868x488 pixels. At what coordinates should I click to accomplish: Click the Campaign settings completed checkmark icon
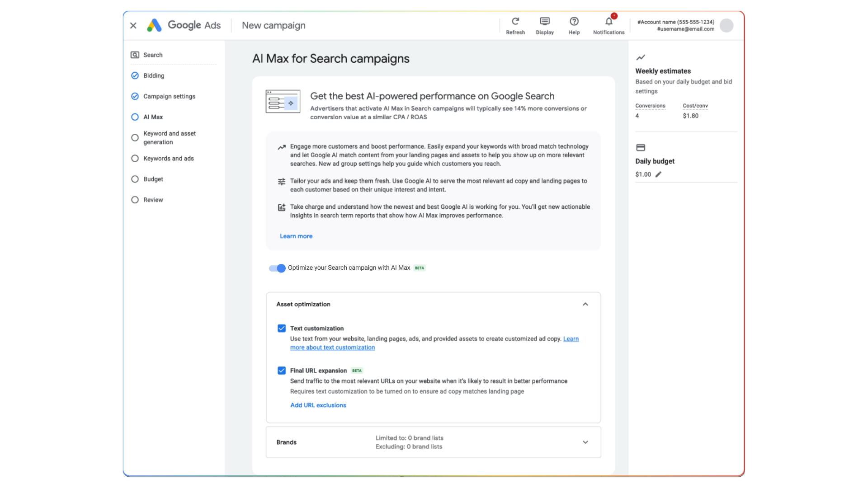(x=135, y=96)
